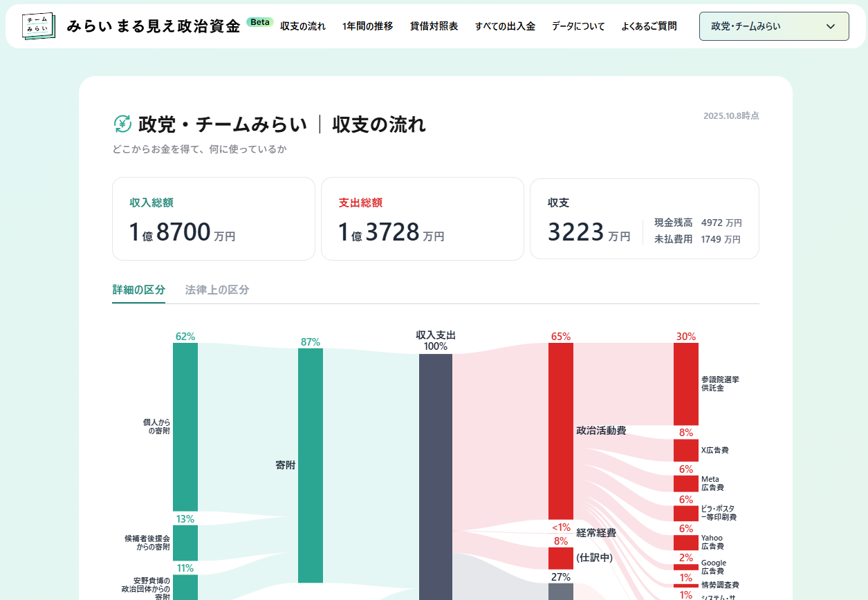Click the 支出総額 summary card

(x=423, y=219)
